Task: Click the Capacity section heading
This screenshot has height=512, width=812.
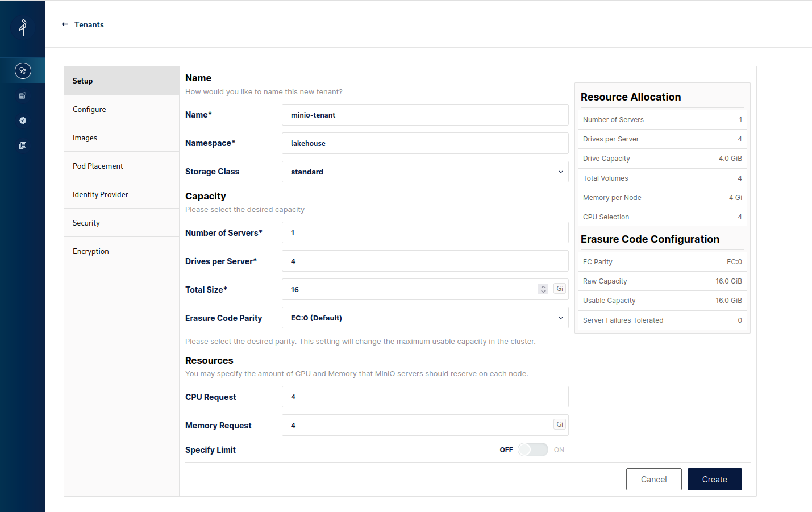Action: point(206,196)
